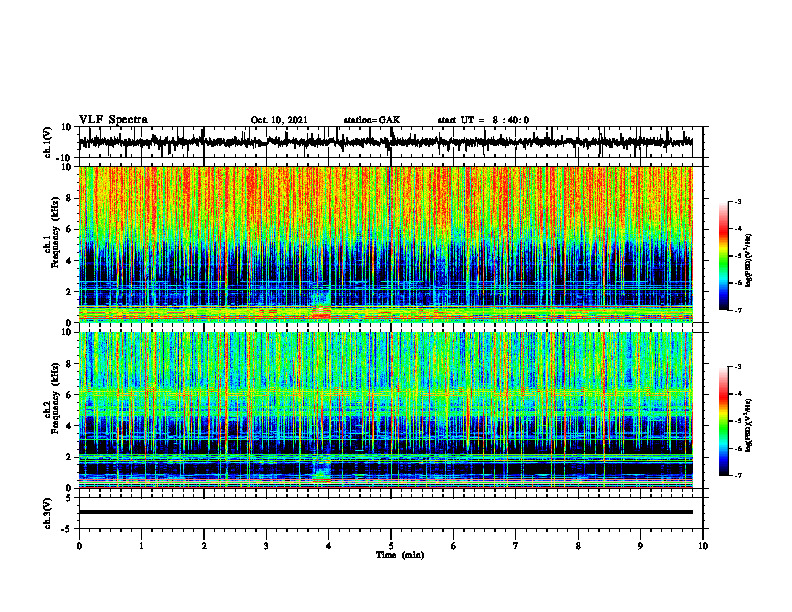The height and width of the screenshot is (612, 792).
Task: Click the ch.3(V) flat black trace
Action: pyautogui.click(x=385, y=512)
